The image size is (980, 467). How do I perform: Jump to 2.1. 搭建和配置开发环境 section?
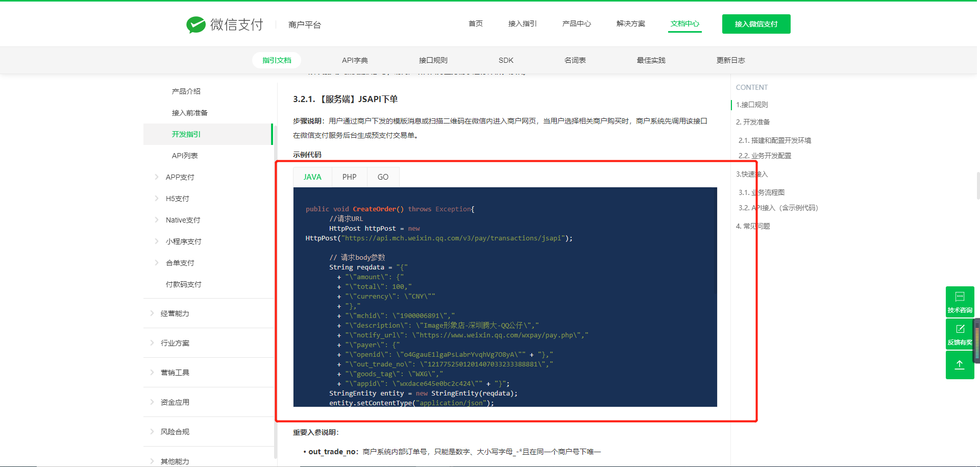tap(775, 140)
